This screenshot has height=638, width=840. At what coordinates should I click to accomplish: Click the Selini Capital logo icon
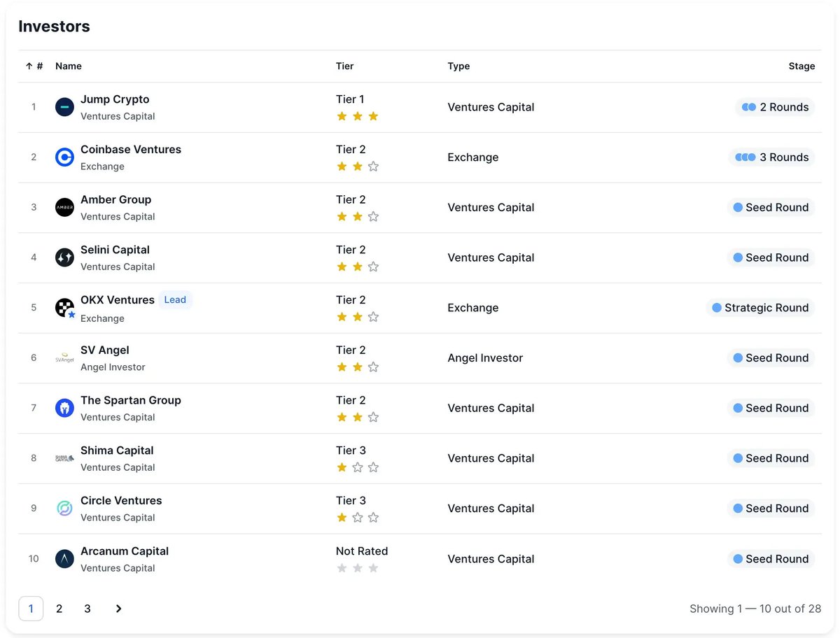pyautogui.click(x=64, y=257)
